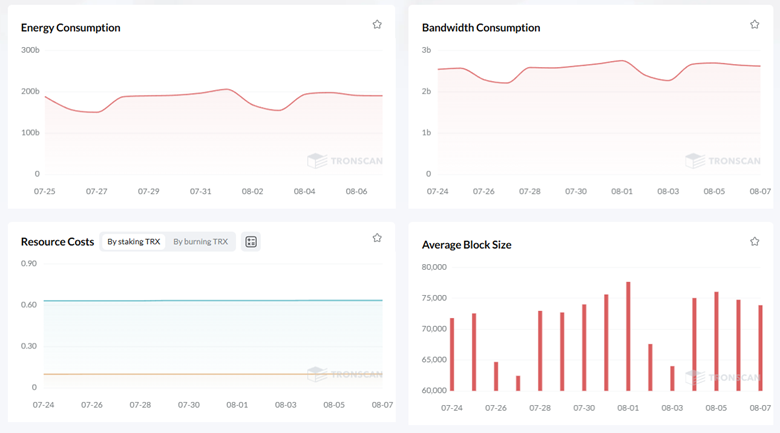The image size is (780, 433).
Task: Click TRONSCAN watermark logo in Energy chart
Action: [345, 160]
